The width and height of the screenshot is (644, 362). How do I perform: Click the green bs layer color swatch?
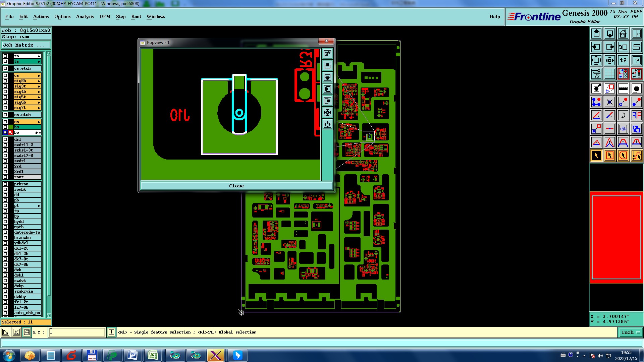pyautogui.click(x=11, y=127)
